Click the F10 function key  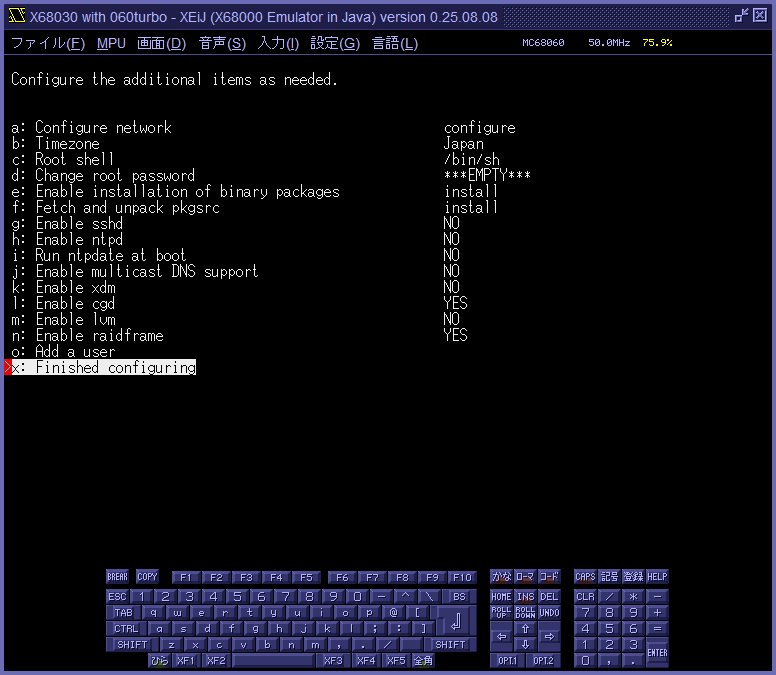[x=462, y=577]
